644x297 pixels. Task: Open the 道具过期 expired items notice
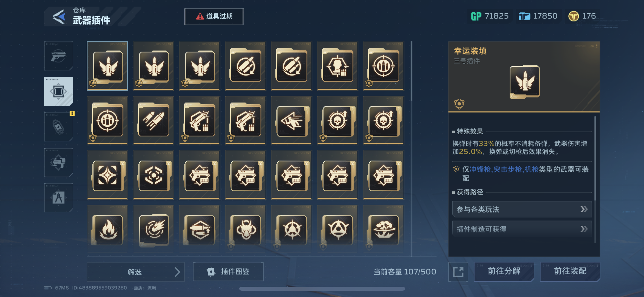(x=214, y=16)
